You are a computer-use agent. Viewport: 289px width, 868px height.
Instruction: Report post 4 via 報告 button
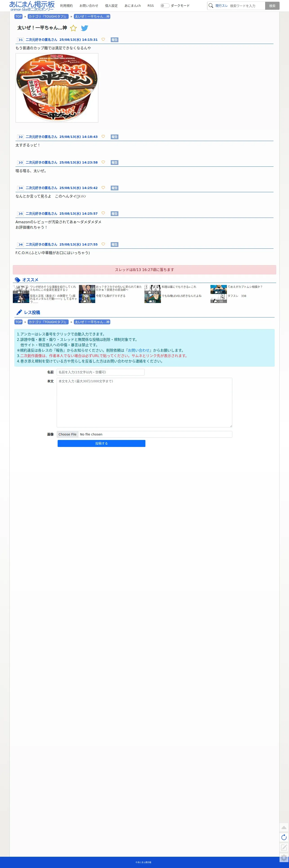point(115,188)
